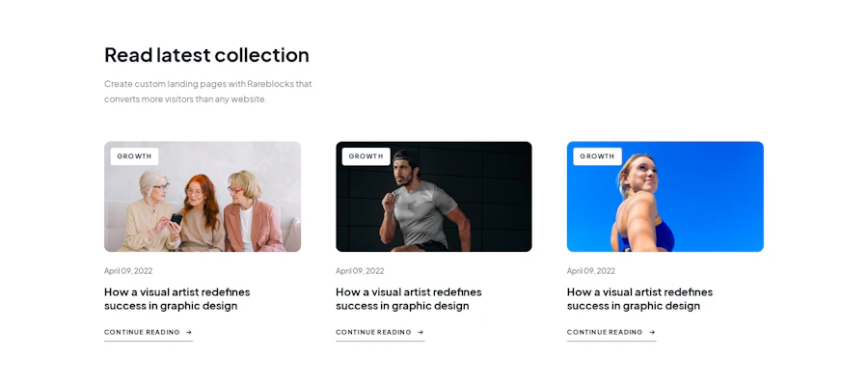Click April 09, 2022 date under three women photo
This screenshot has height=385, width=868.
(128, 271)
